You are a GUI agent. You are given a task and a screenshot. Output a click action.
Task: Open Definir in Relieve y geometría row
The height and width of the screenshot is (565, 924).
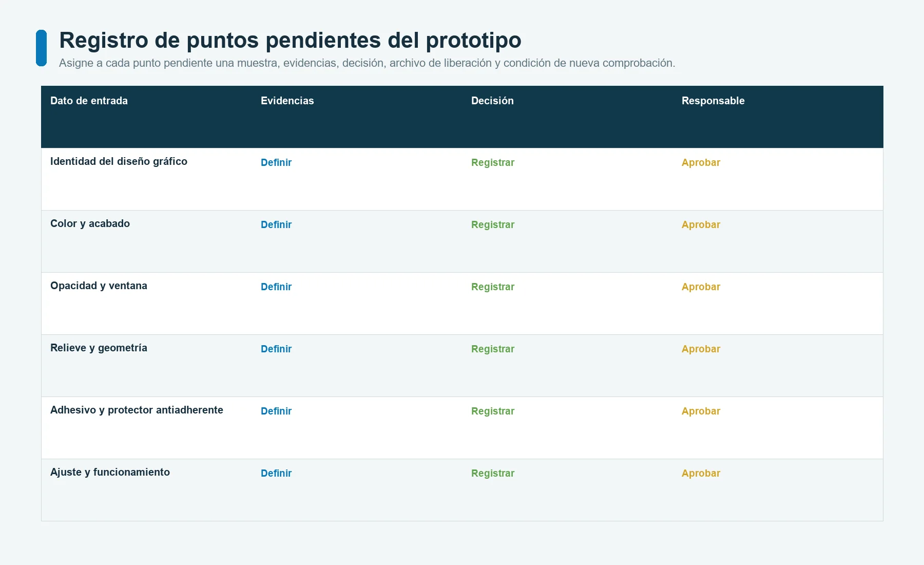pos(276,349)
